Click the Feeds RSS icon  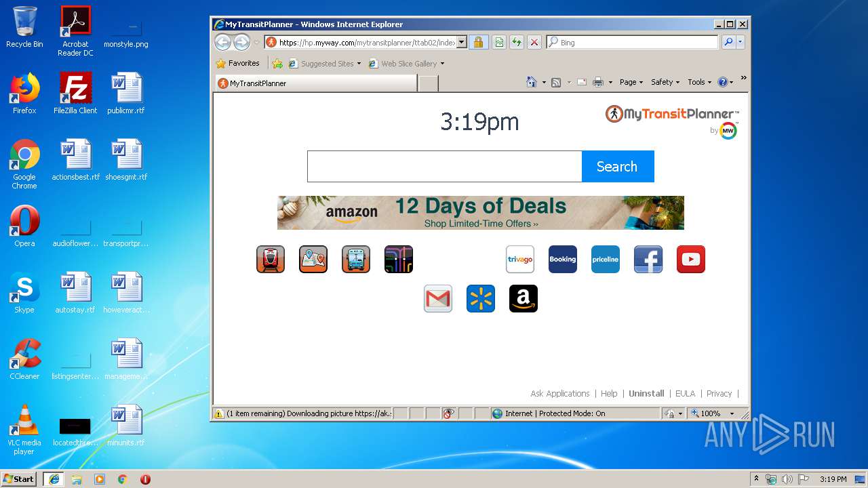pos(556,82)
